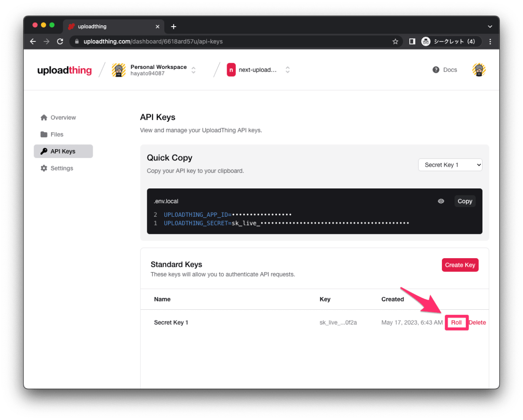Open Docs using the question mark icon
This screenshot has height=420, width=523.
click(435, 70)
